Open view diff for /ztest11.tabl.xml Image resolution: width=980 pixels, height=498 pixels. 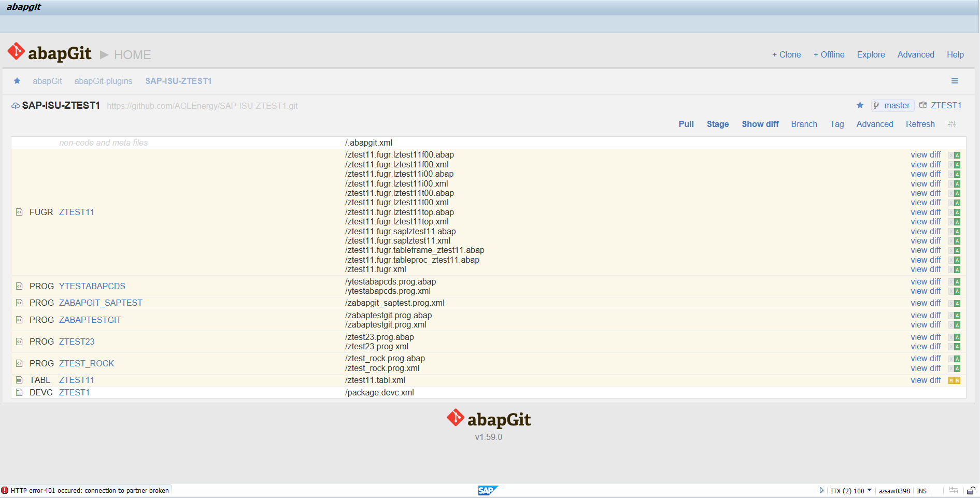pos(926,380)
